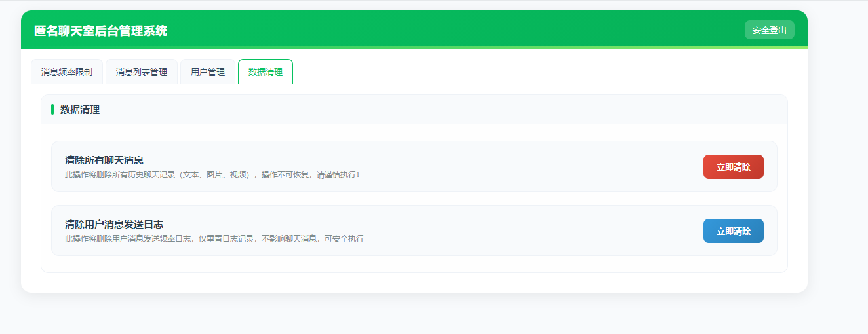This screenshot has width=868, height=334.
Task: Click the 清除用户消息发送日志 card title
Action: (x=114, y=224)
